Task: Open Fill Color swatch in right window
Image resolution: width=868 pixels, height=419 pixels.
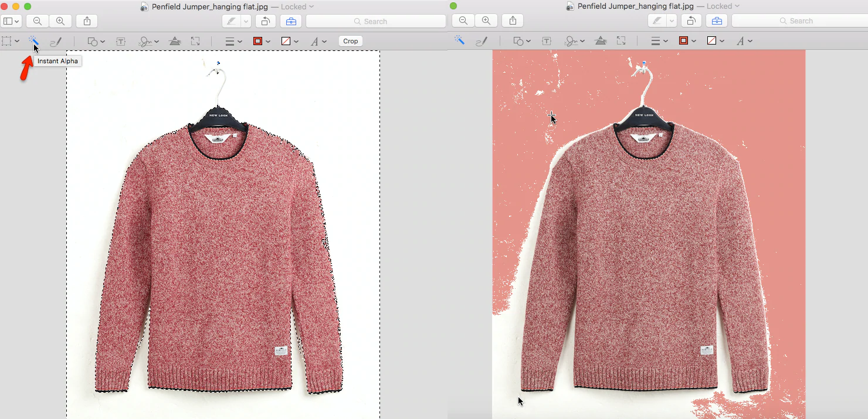Action: click(716, 41)
